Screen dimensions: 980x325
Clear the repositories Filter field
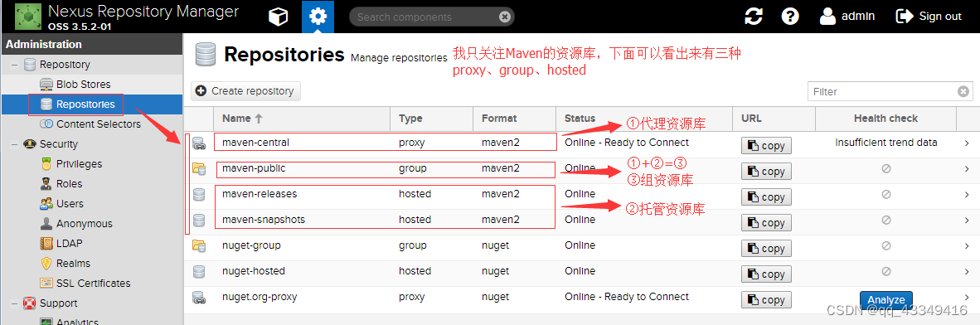tap(963, 92)
